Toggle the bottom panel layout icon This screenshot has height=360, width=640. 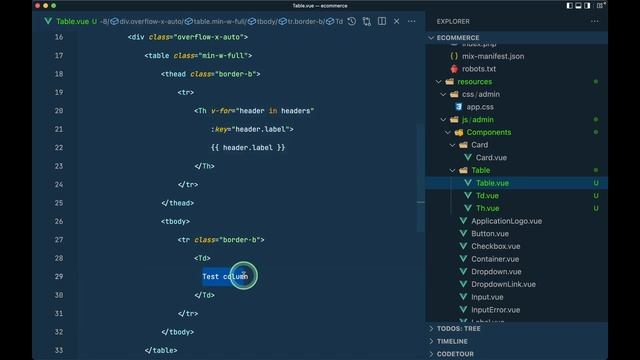click(x=578, y=6)
